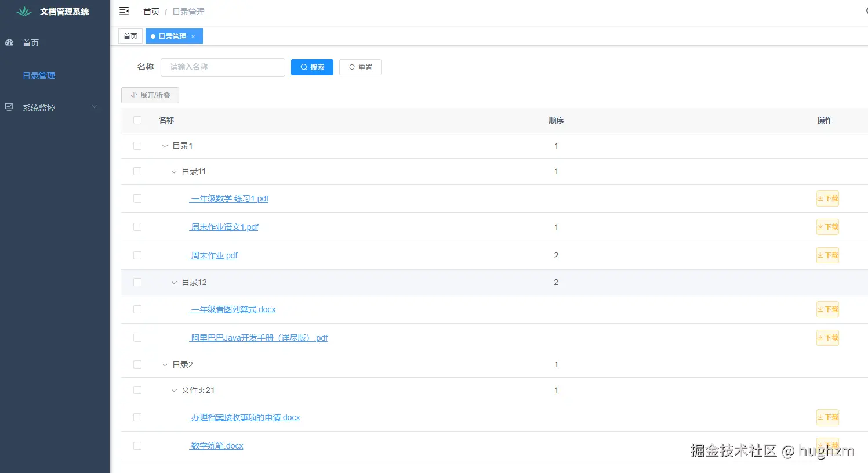Click the monitor icon beside 系统监控

point(9,107)
